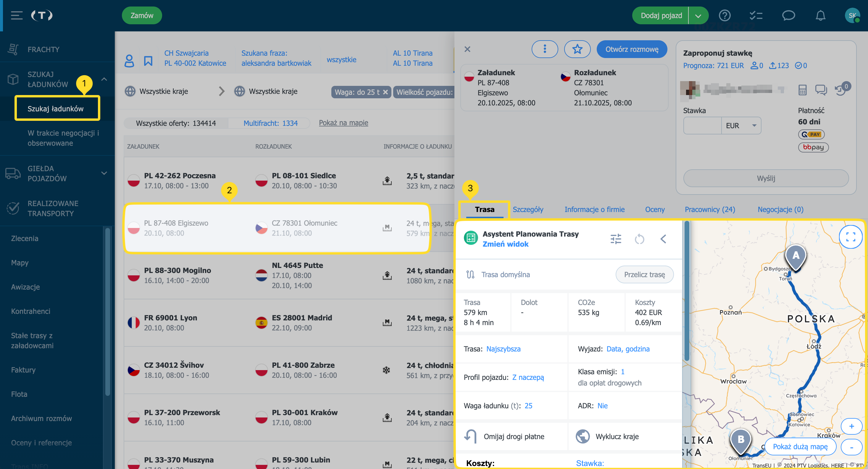
Task: Remove the Waga do 25 t filter
Action: click(385, 92)
